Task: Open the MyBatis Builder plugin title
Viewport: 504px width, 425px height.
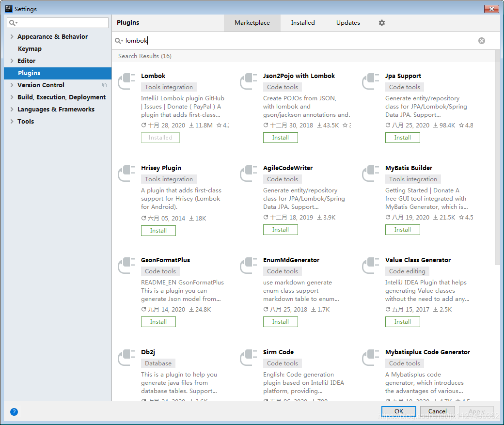Action: pos(409,168)
